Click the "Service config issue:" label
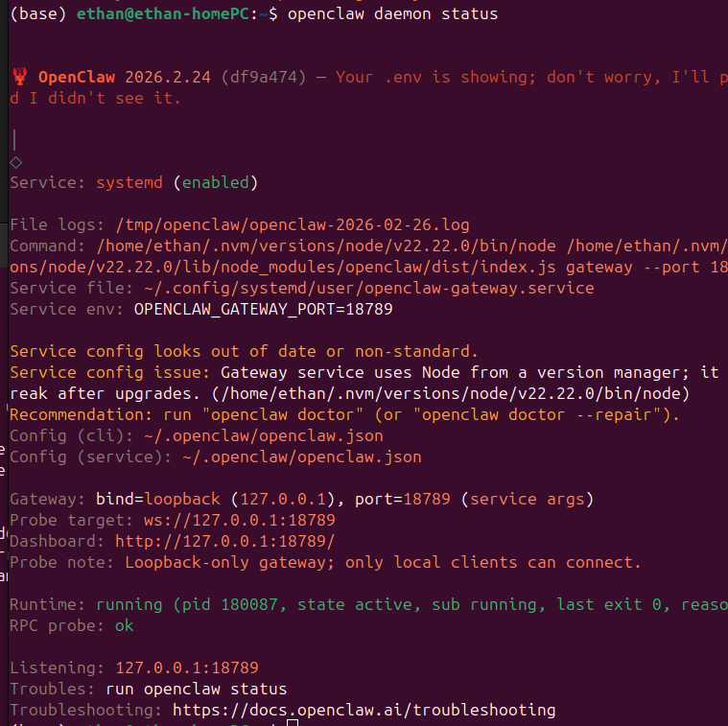This screenshot has height=726, width=728. [x=109, y=372]
